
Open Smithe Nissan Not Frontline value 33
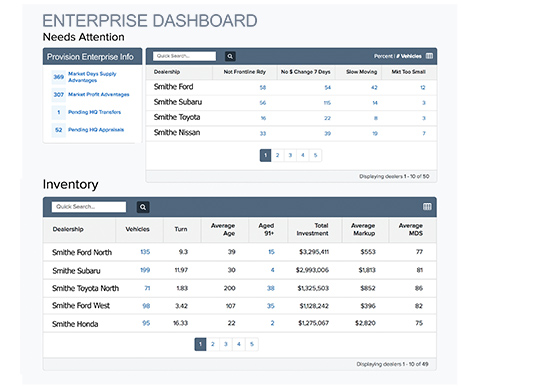tap(263, 134)
